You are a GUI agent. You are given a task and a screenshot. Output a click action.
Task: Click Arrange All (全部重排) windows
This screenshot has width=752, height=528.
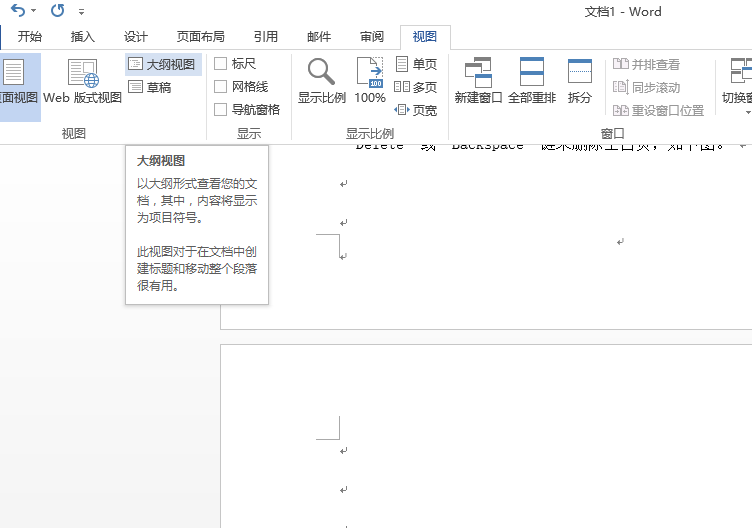click(x=532, y=82)
